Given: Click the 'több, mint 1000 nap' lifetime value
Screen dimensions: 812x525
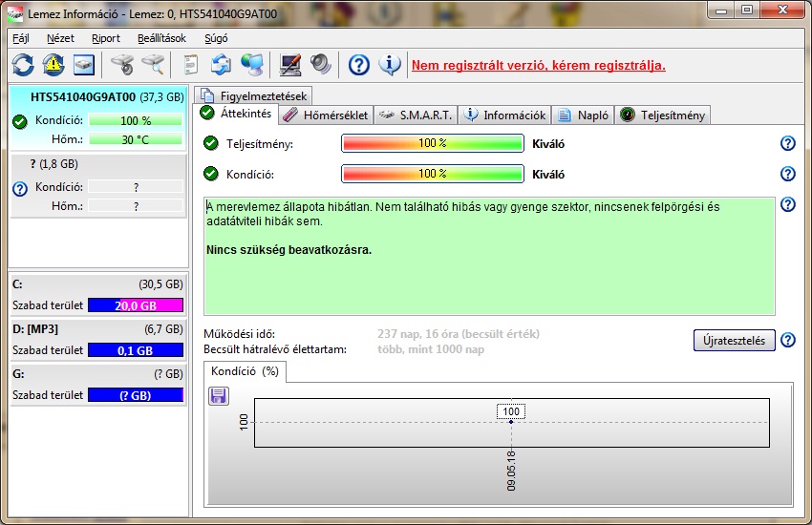Looking at the screenshot, I should click(x=431, y=349).
